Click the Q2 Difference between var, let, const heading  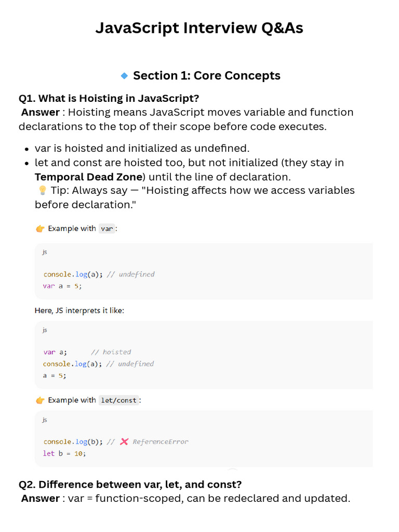click(130, 484)
